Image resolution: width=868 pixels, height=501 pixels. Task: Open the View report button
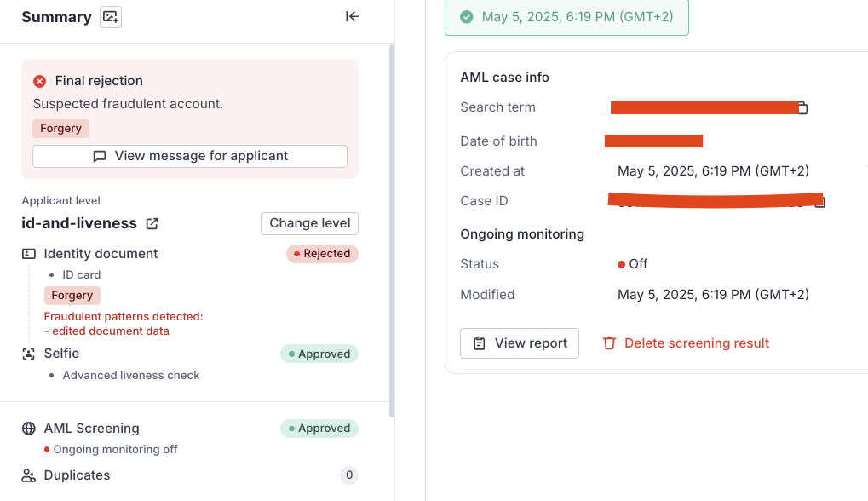point(520,343)
